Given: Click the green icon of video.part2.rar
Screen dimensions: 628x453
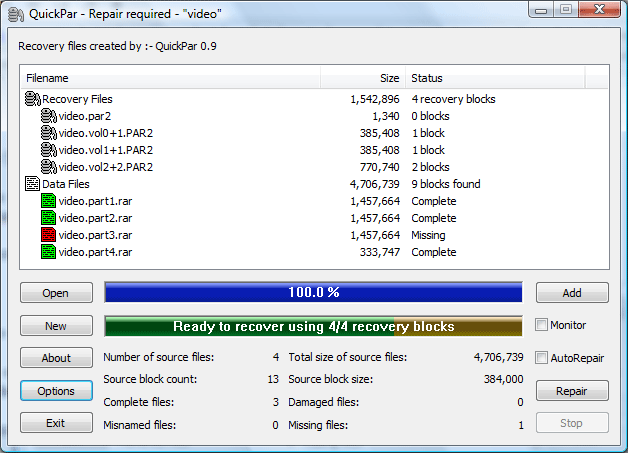Looking at the screenshot, I should 48,218.
